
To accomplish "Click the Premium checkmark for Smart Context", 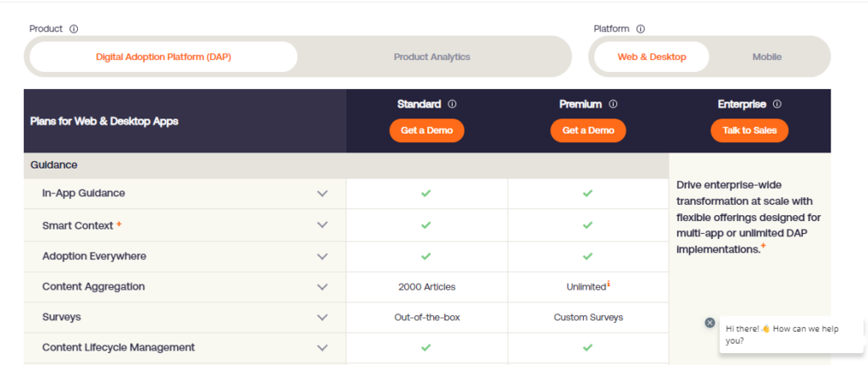I will click(587, 225).
